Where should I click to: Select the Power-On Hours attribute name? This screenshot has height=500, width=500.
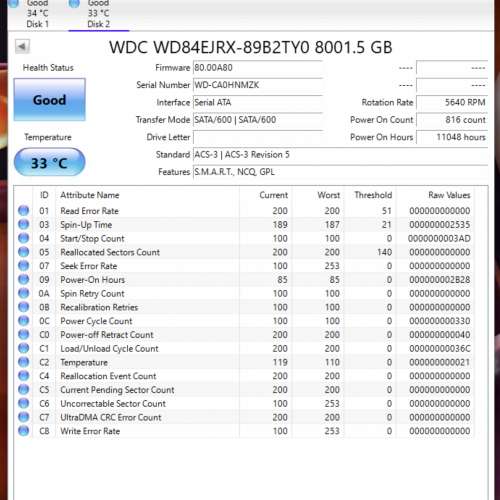[x=92, y=280]
